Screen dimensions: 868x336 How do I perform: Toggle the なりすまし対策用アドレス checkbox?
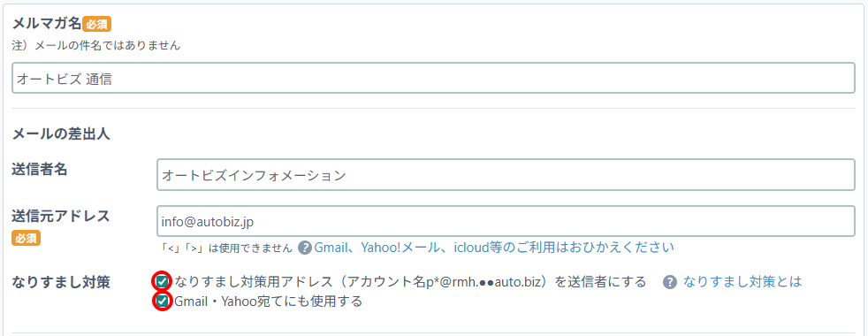[162, 282]
